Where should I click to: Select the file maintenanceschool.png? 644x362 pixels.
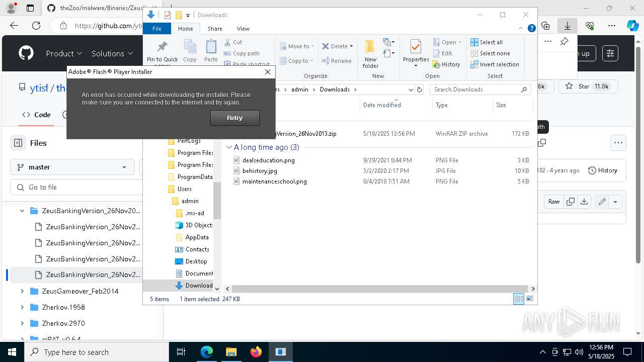coord(275,182)
